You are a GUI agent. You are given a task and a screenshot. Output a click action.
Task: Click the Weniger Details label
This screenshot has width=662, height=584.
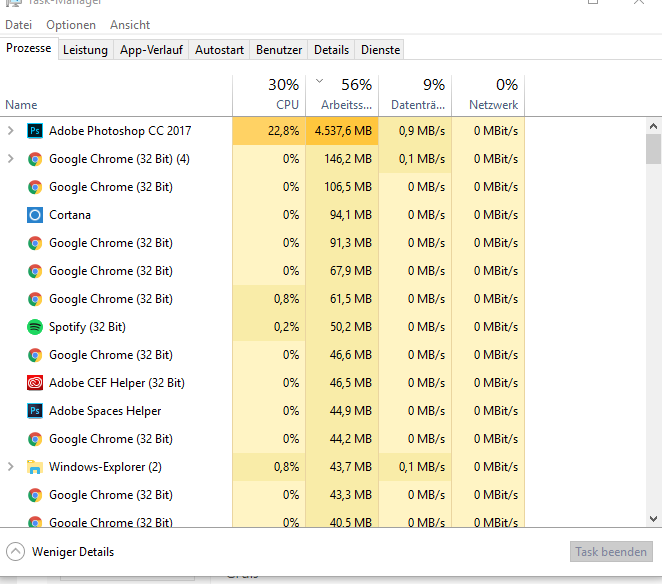click(x=73, y=552)
